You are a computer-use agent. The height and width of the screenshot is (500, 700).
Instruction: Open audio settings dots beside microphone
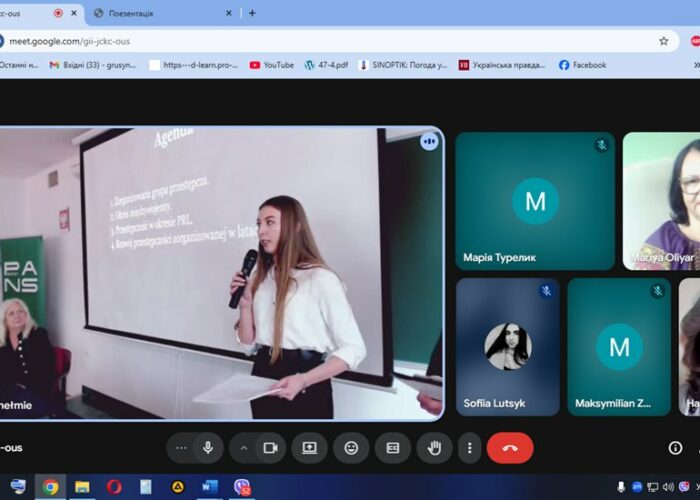coord(181,448)
